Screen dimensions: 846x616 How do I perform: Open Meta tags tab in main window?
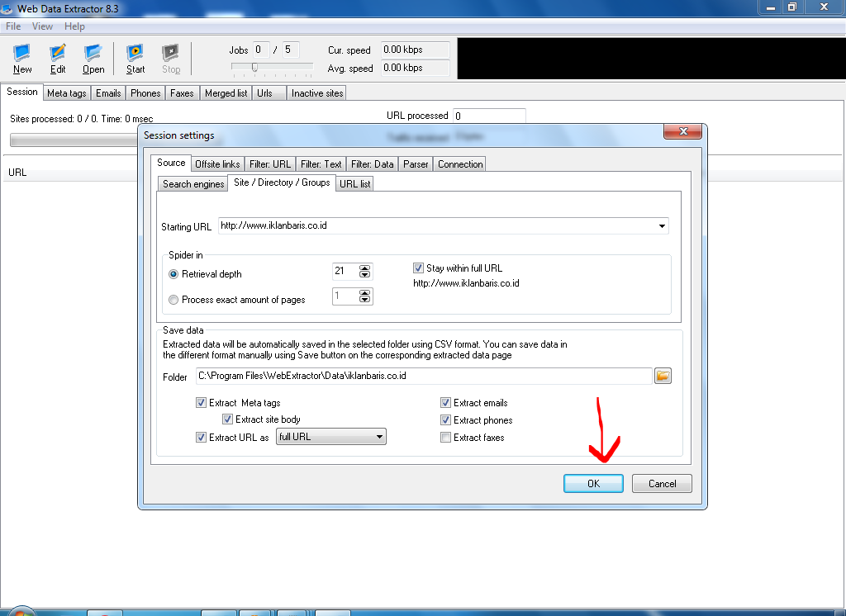coord(66,93)
